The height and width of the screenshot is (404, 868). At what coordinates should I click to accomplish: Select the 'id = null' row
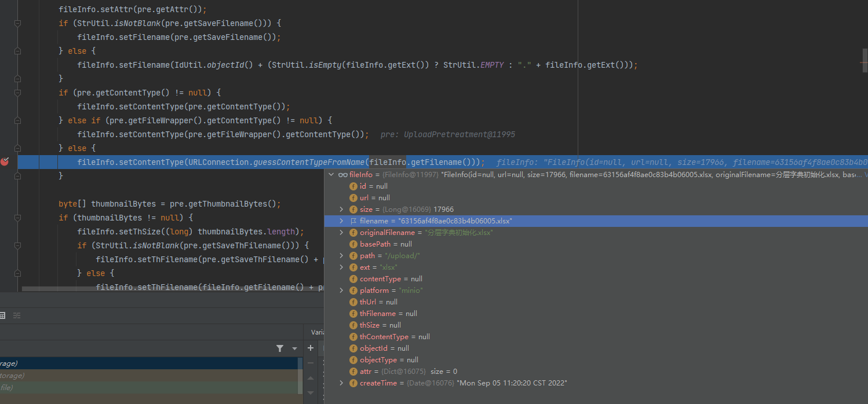click(596, 186)
